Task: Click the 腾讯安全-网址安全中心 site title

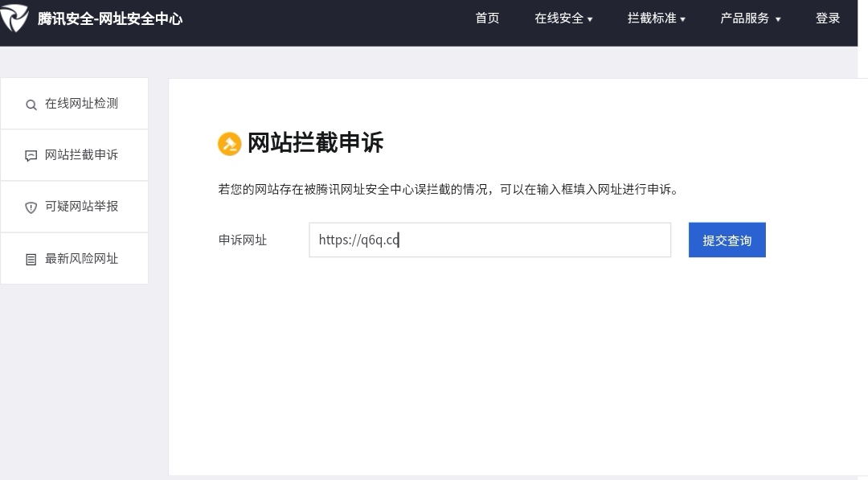Action: (x=110, y=18)
